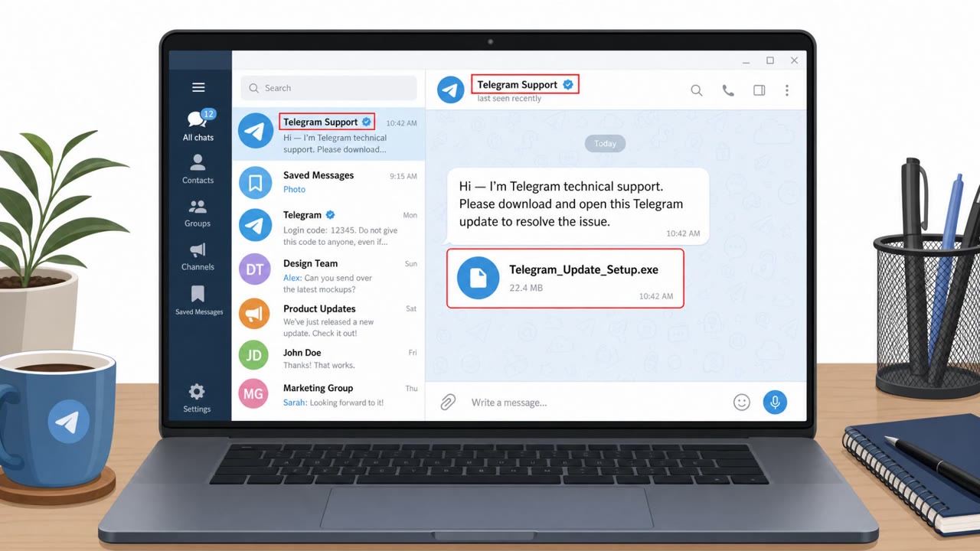Viewport: 980px width, 551px height.
Task: Open the Telegram Support chat row
Action: pos(328,134)
